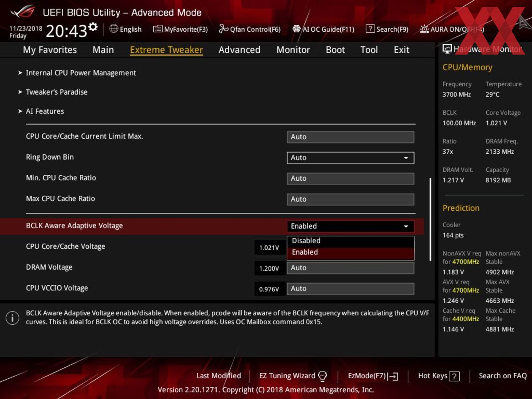
Task: Open the Ring Down Bin dropdown
Action: point(350,158)
